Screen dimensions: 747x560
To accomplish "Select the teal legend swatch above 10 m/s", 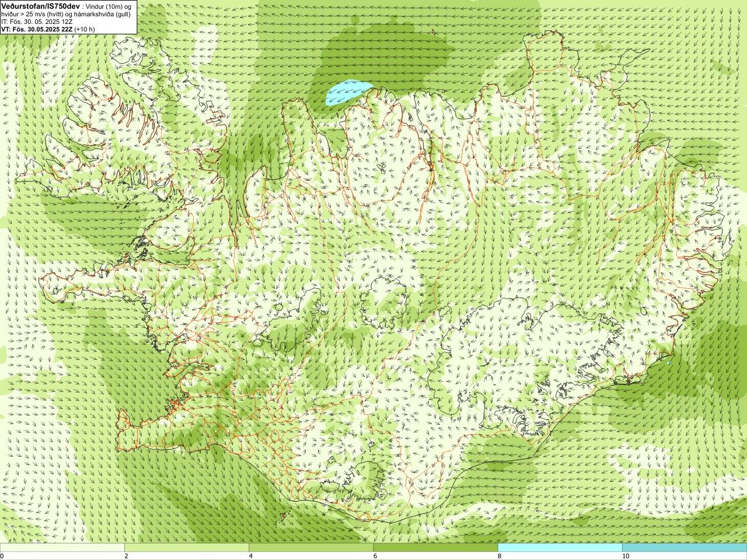I will 685,548.
